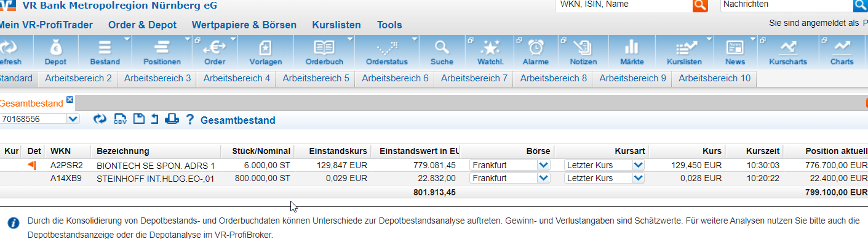Print the Gesamtbestand table
868x239 pixels.
tap(172, 119)
